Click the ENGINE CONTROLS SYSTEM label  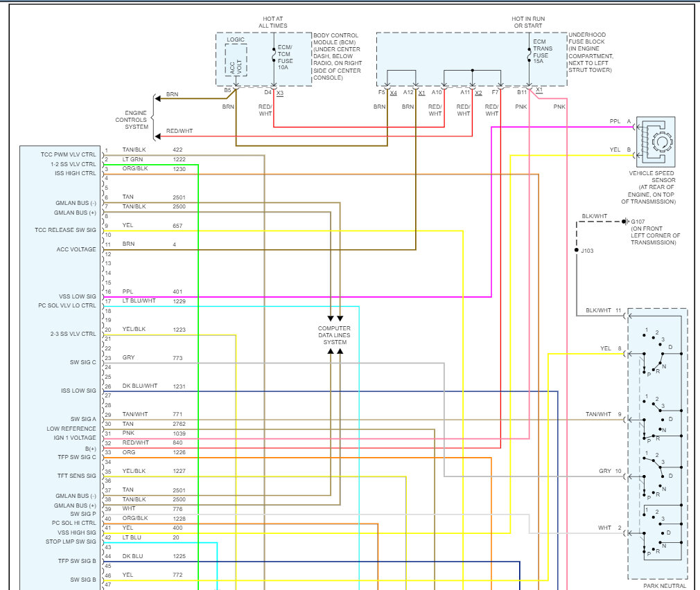coord(136,119)
